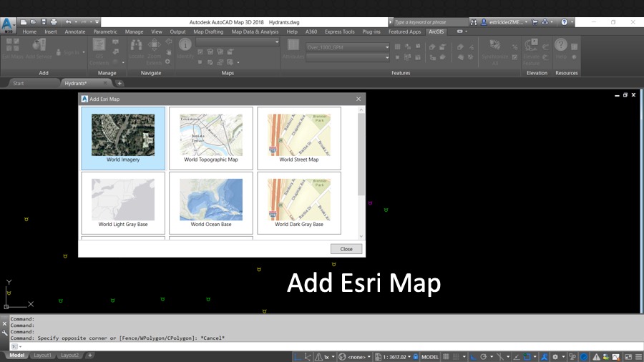Click the Customization hamburger icon in status bar
This screenshot has width=644, height=362.
pyautogui.click(x=639, y=357)
